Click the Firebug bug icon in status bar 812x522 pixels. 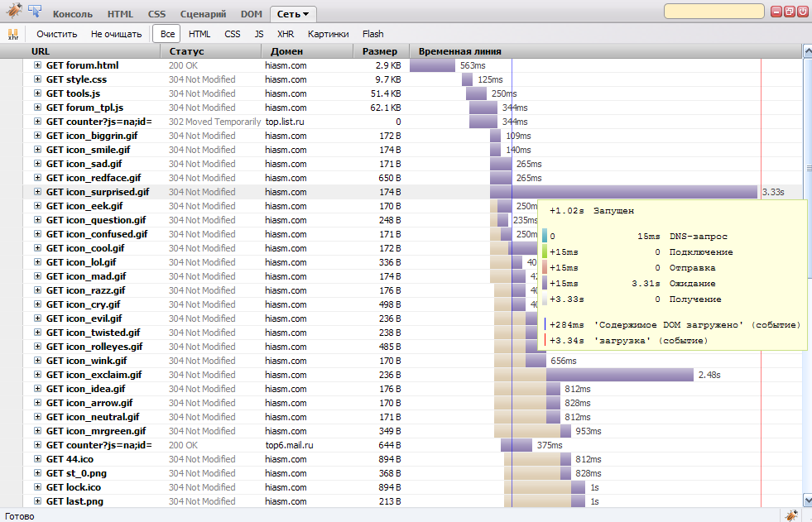pos(791,515)
